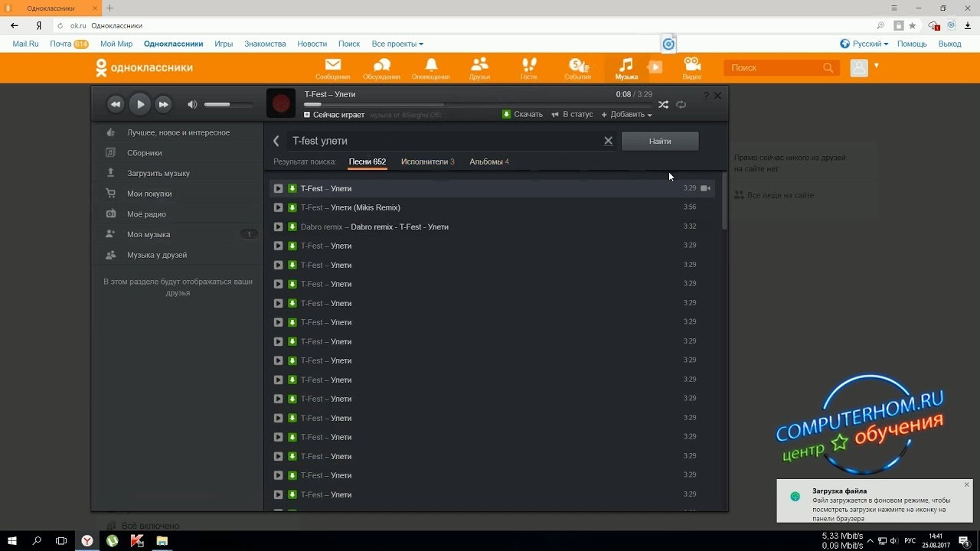Screen dimensions: 980x551
Task: Download the Mikis Remix track
Action: pyautogui.click(x=292, y=207)
